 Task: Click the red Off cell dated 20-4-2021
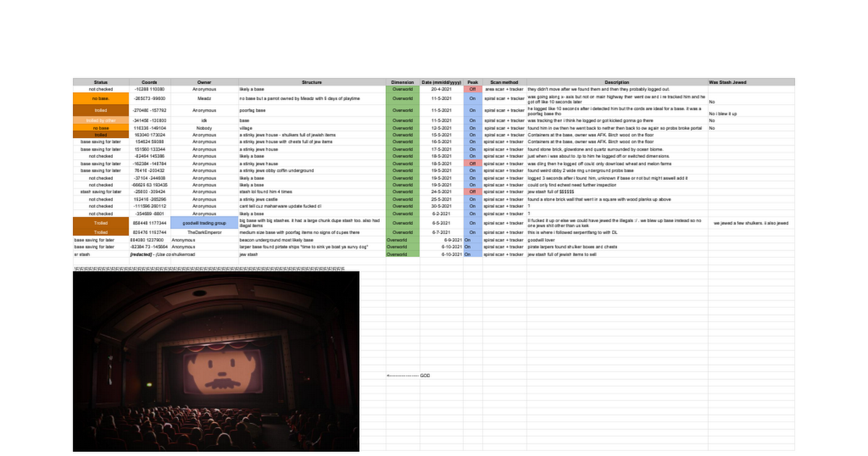click(472, 89)
